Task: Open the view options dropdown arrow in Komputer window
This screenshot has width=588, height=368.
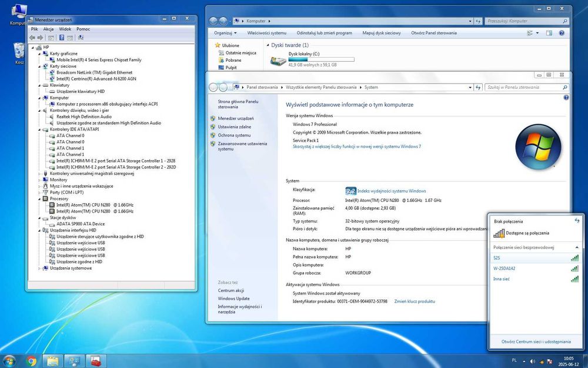Action: [537, 33]
